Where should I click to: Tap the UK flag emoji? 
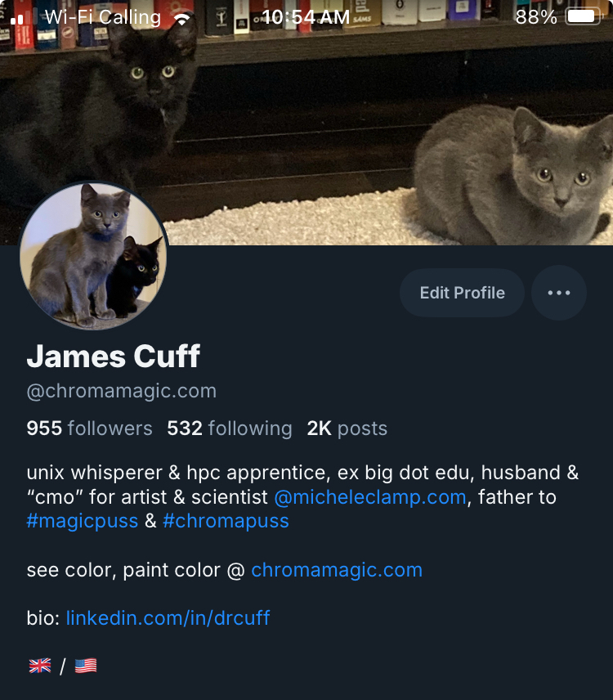pos(40,666)
